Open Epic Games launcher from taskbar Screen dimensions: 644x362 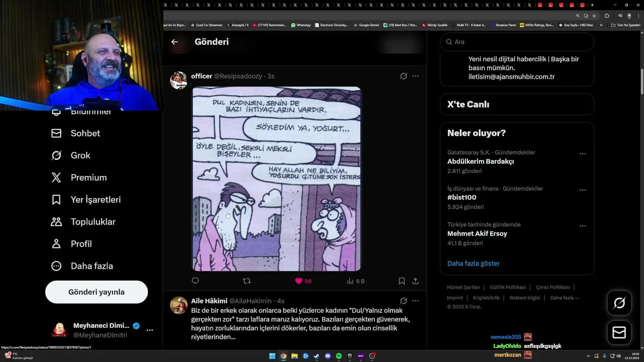click(350, 356)
